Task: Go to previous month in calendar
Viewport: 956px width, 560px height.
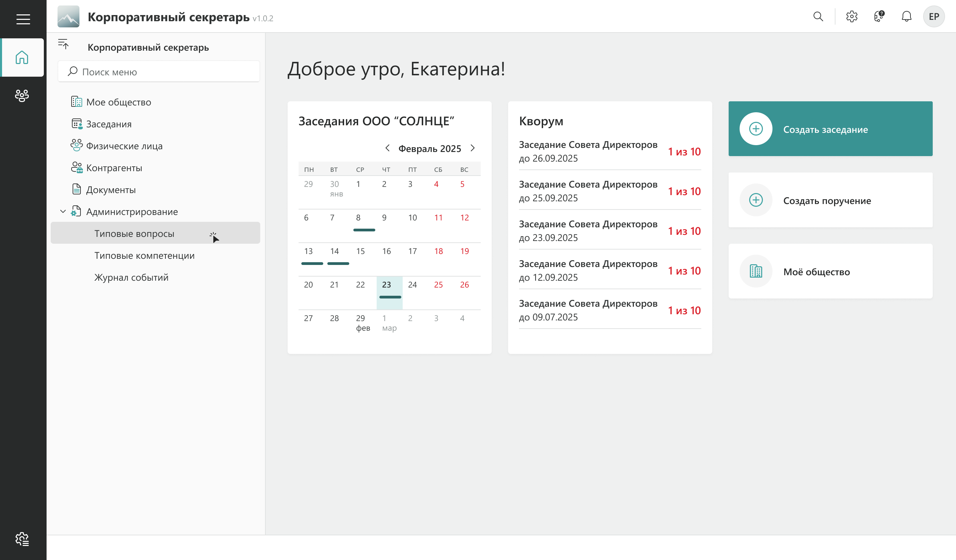Action: 387,148
